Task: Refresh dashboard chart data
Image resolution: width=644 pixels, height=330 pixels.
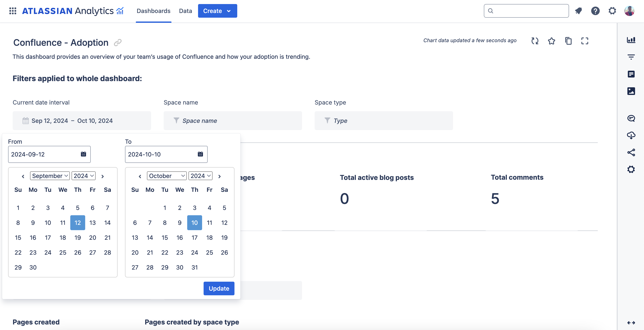Action: pyautogui.click(x=535, y=41)
